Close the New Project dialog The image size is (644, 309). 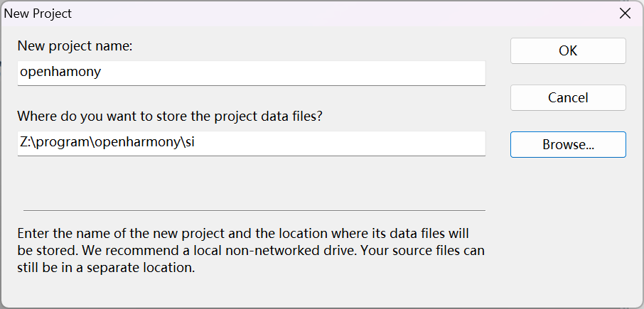[625, 13]
